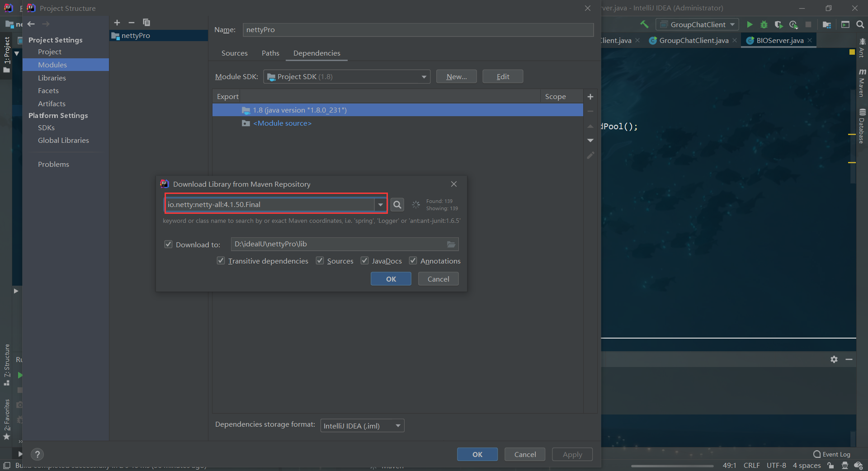Add a new module with the plus icon

click(117, 23)
